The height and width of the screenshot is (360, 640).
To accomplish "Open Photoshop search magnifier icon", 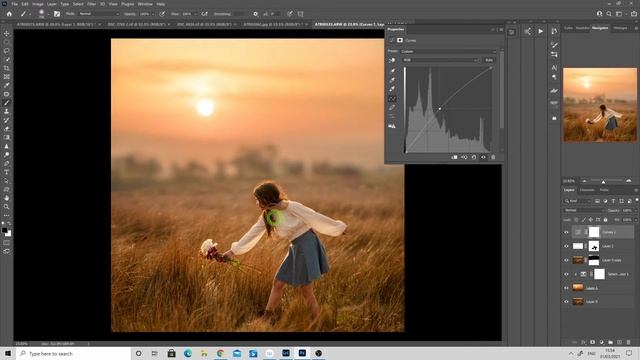I will click(609, 14).
